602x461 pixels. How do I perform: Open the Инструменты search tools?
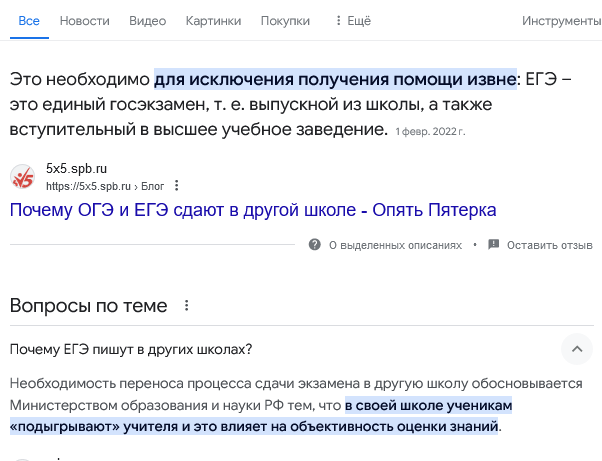click(561, 21)
